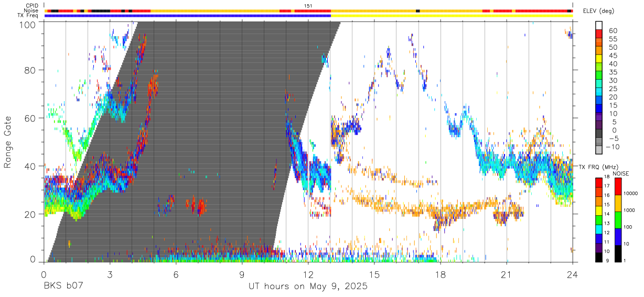The width and height of the screenshot is (644, 297).
Task: Click the 24 hour tick label on x-axis
Action: pyautogui.click(x=573, y=274)
